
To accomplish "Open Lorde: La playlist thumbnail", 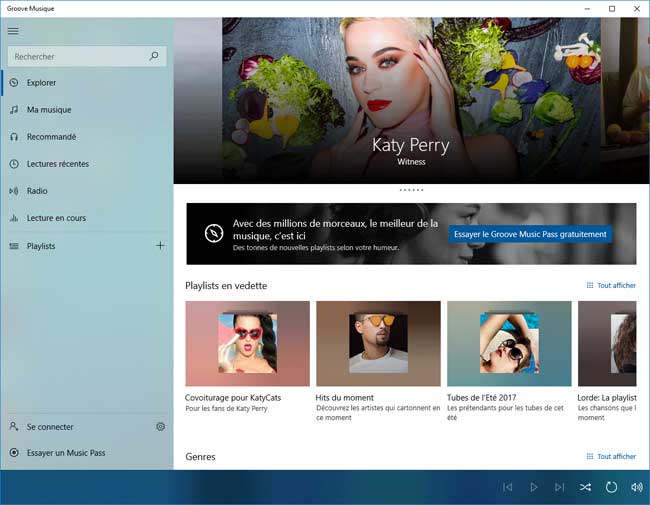I will click(607, 344).
